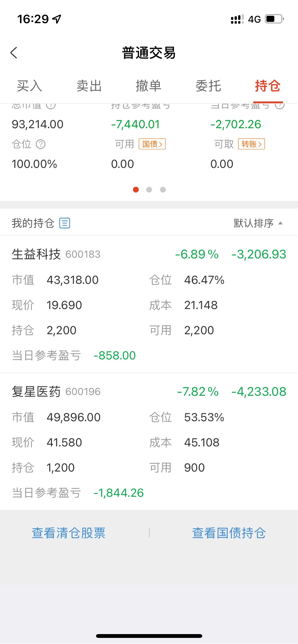Expand the 默认排序 sort dropdown
The image size is (298, 644).
click(x=258, y=223)
